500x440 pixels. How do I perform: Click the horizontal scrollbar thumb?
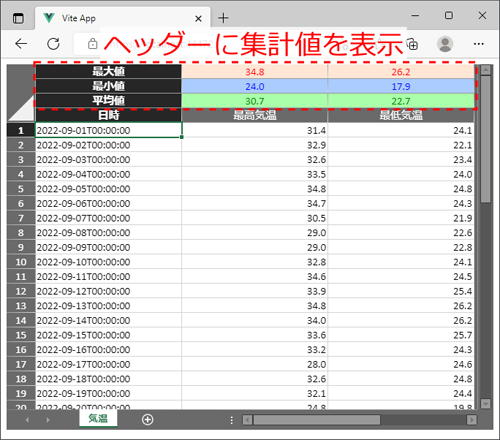(x=317, y=420)
